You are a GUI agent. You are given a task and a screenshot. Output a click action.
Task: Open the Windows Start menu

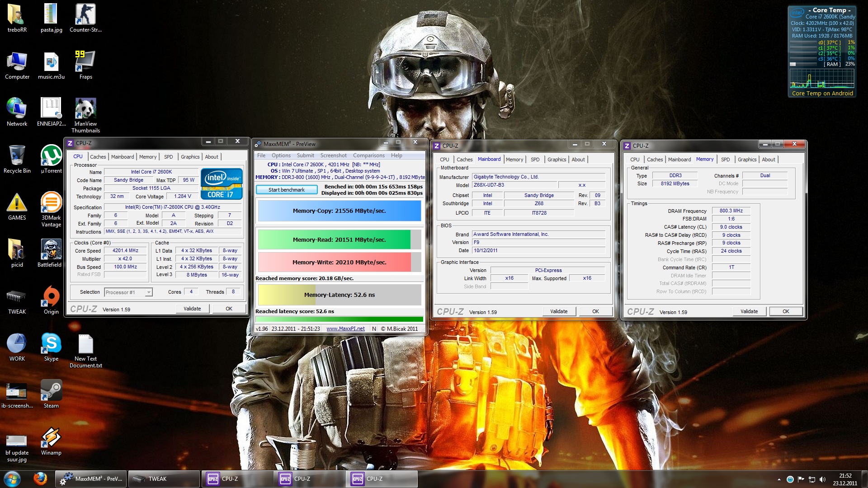tap(12, 479)
